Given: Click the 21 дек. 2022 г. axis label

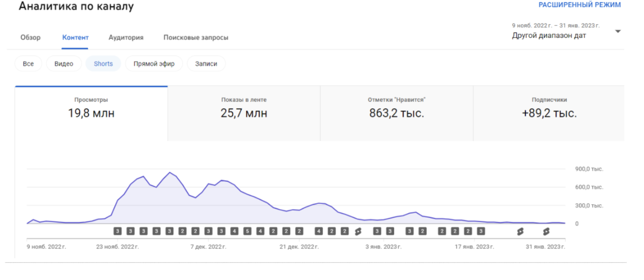Looking at the screenshot, I should (299, 247).
